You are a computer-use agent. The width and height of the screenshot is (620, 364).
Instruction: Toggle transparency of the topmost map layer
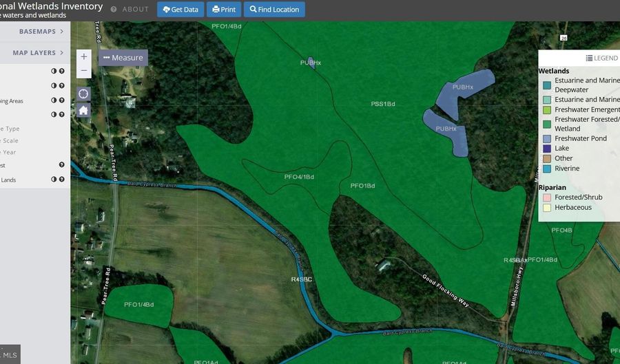pos(54,71)
